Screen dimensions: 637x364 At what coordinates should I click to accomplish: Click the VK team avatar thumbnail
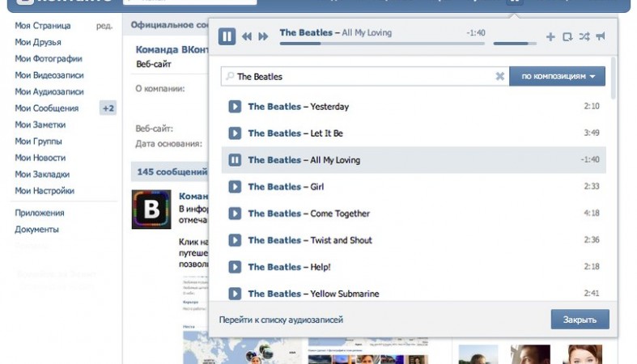[x=151, y=210]
